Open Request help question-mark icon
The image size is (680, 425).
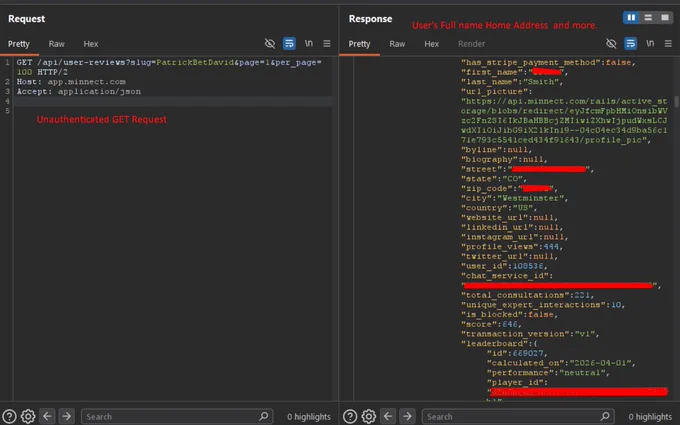(9, 416)
